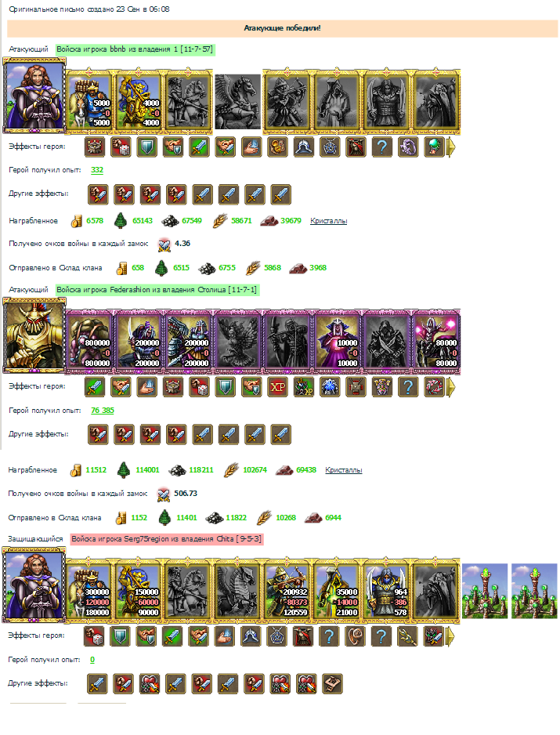Click the first tower building thumbnail of the defender
This screenshot has height=735, width=560.
pos(485,591)
